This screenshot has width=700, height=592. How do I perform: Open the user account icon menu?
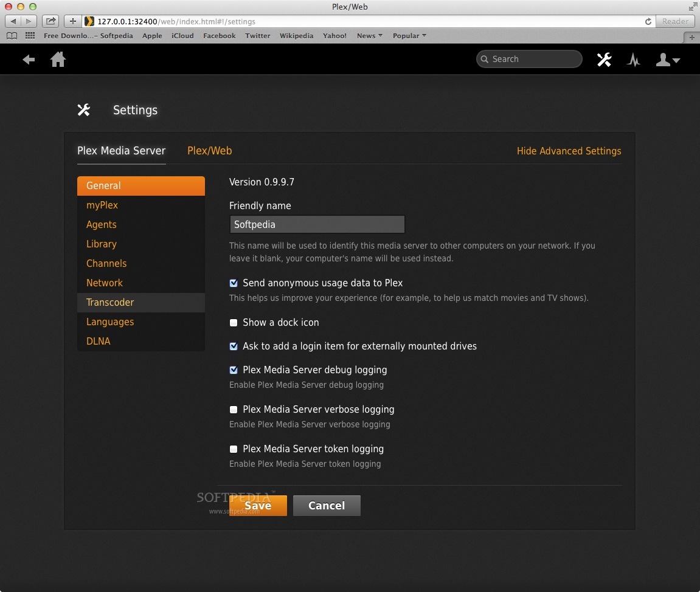click(668, 60)
